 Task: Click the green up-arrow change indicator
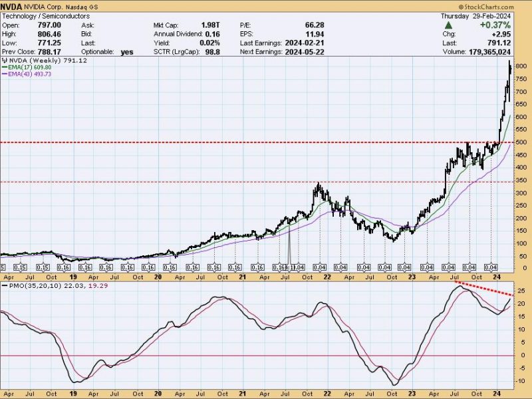coord(448,25)
